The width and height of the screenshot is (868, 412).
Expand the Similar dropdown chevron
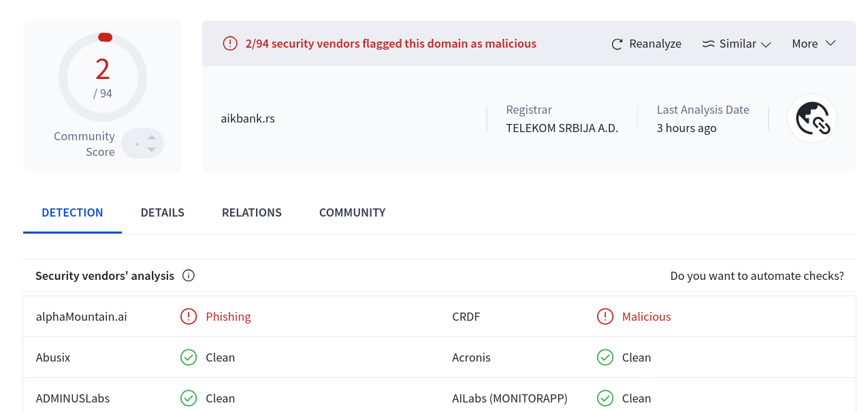click(766, 44)
